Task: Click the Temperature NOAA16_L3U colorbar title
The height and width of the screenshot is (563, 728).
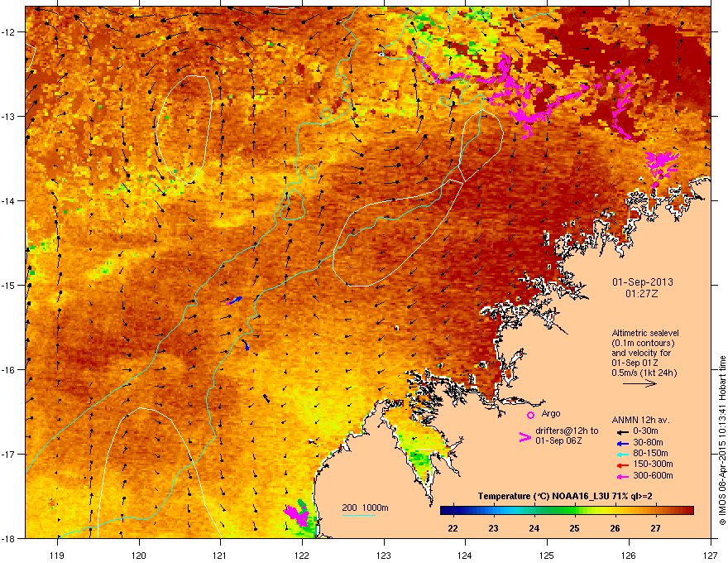Action: (564, 496)
